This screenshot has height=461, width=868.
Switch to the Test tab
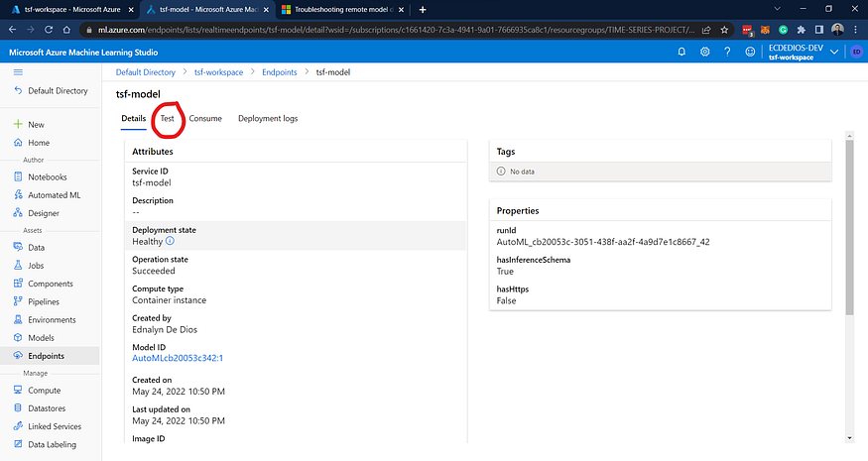pos(168,118)
